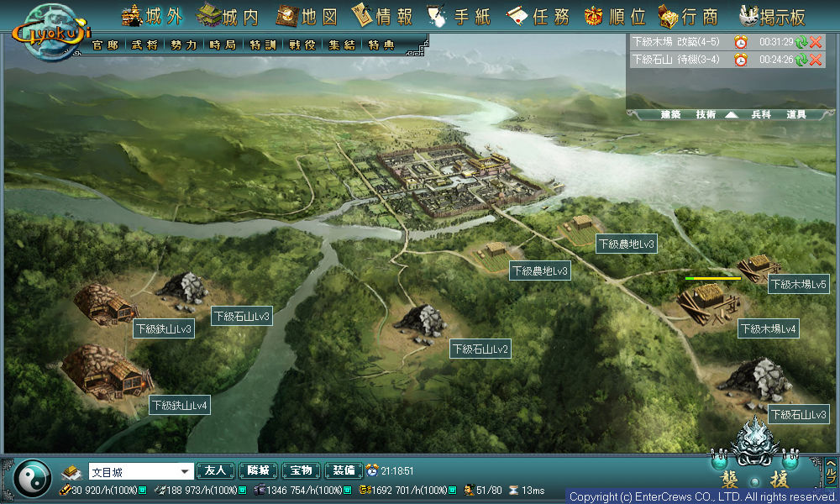Open the 掲示板 bulletin board
The height and width of the screenshot is (504, 840).
tap(772, 17)
